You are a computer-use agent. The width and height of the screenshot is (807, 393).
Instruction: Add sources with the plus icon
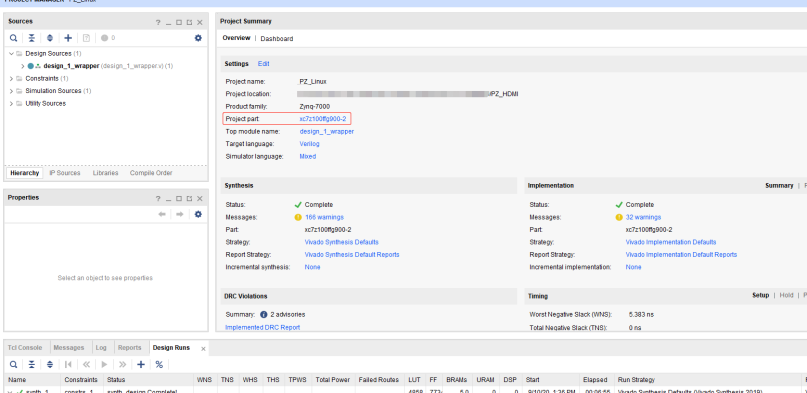click(68, 38)
